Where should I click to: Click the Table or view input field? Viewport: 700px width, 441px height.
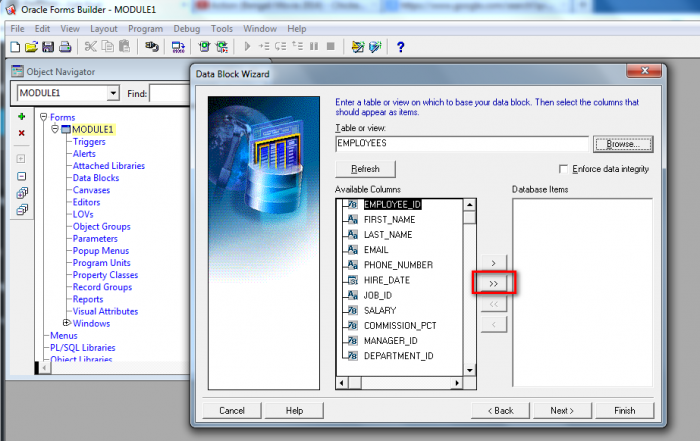click(x=461, y=144)
